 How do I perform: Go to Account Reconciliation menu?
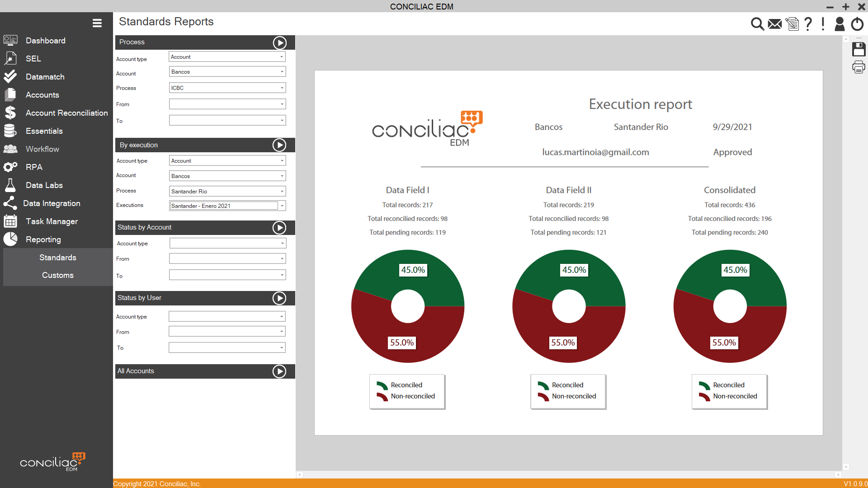click(66, 113)
